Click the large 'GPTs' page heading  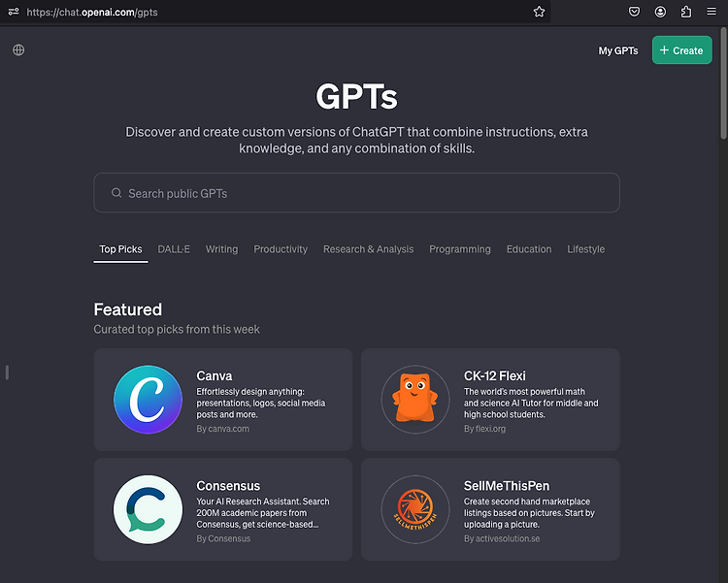pyautogui.click(x=356, y=97)
